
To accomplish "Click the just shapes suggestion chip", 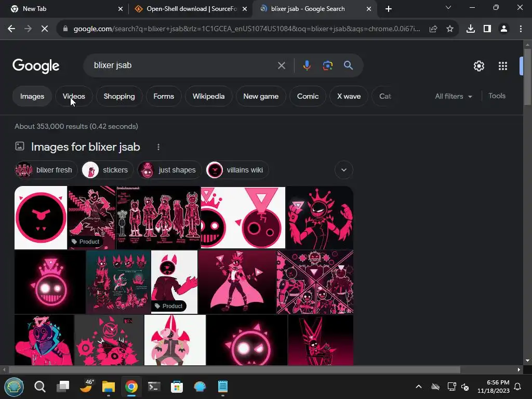I will tap(169, 170).
